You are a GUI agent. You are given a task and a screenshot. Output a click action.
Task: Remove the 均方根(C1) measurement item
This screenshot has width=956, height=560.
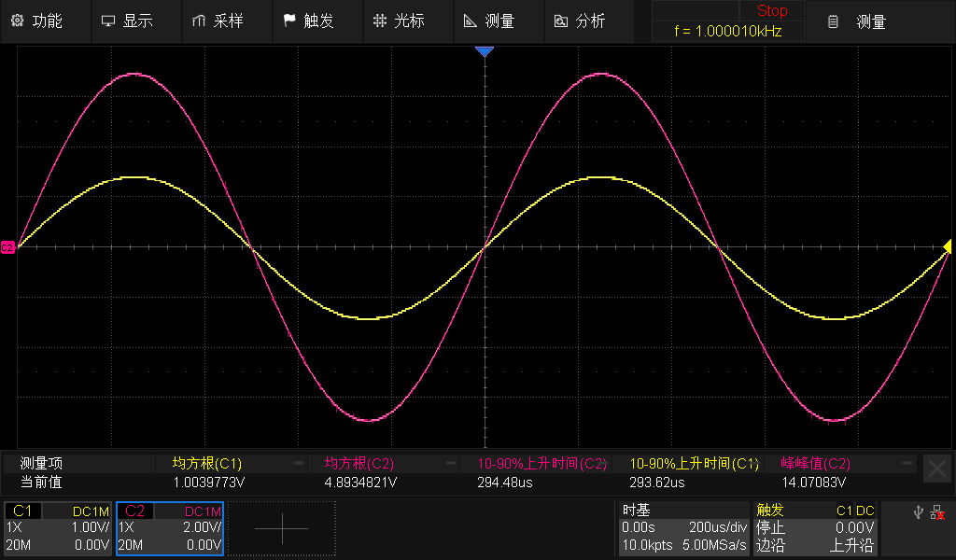tap(299, 463)
